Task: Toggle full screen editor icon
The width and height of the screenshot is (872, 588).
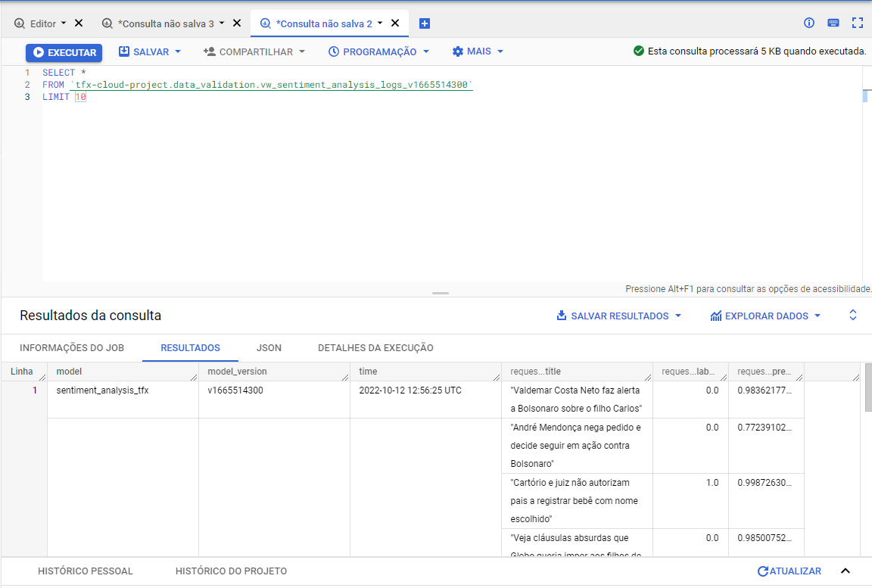Action: [x=858, y=23]
